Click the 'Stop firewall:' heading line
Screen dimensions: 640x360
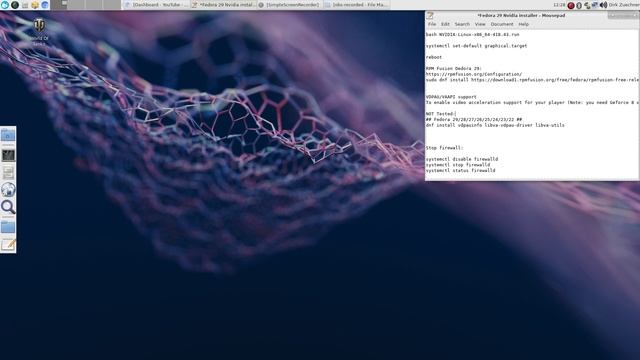[x=444, y=148]
